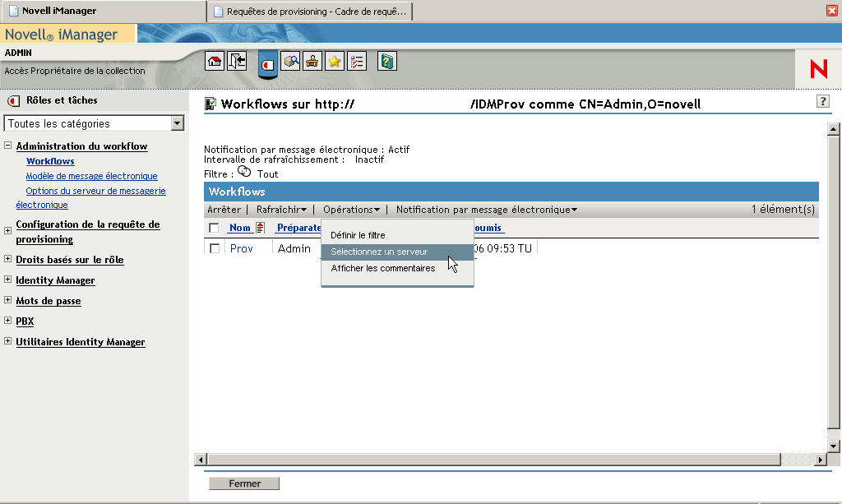
Task: Open the Roles and Tasks view icon
Action: [x=268, y=64]
